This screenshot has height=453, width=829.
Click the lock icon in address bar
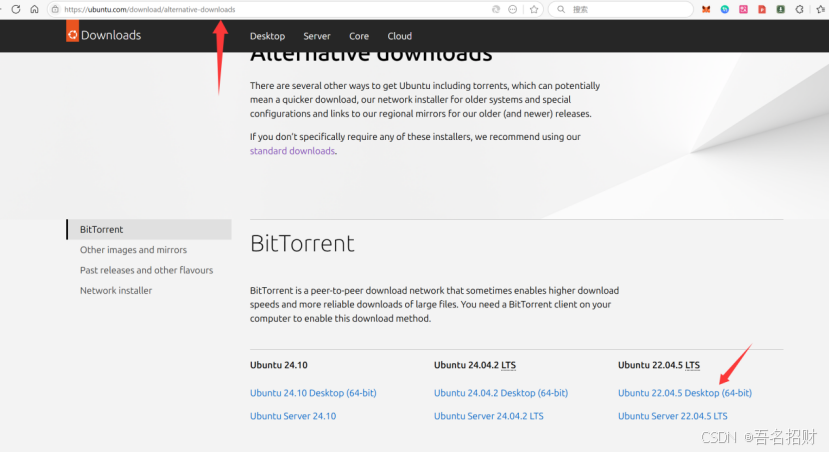(55, 9)
